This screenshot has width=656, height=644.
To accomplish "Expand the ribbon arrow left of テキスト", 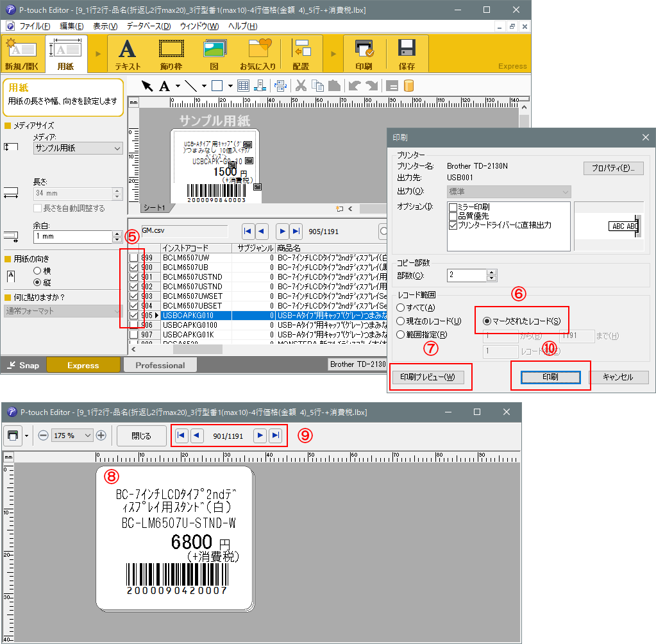I will (98, 54).
